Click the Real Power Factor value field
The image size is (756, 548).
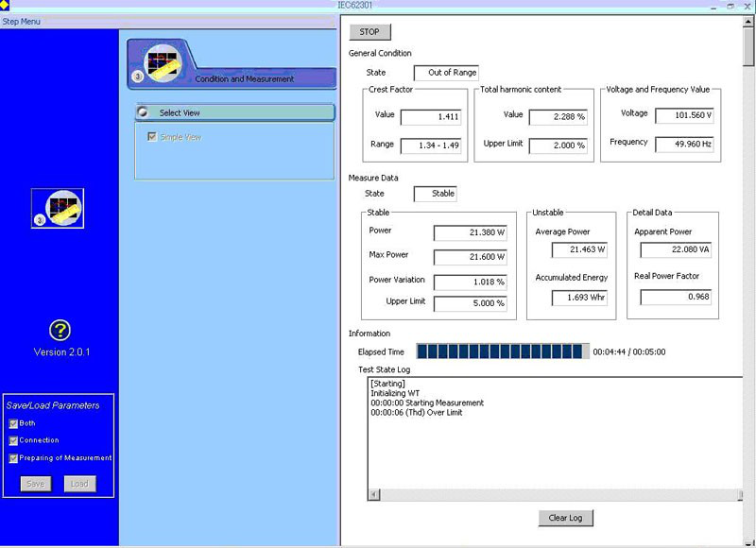click(676, 297)
